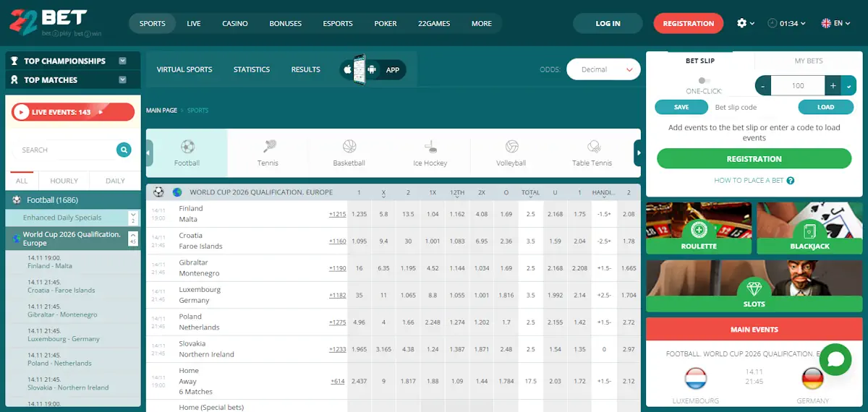
Task: Click the trophy Top Championships icon
Action: coord(14,61)
